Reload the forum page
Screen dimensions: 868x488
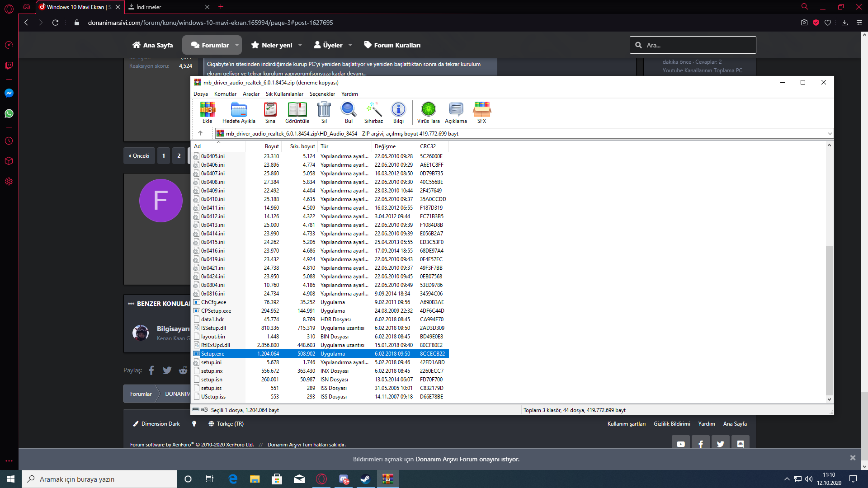[x=55, y=23]
